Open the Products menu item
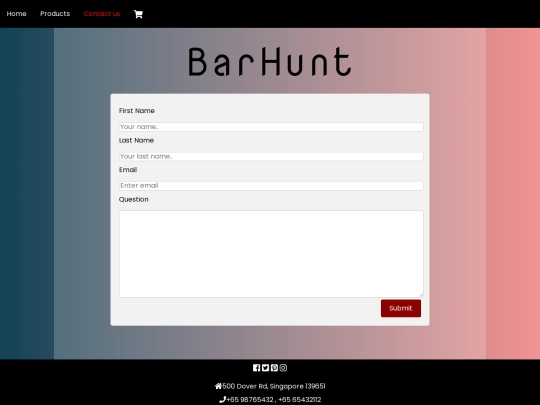540x405 pixels. [x=55, y=14]
